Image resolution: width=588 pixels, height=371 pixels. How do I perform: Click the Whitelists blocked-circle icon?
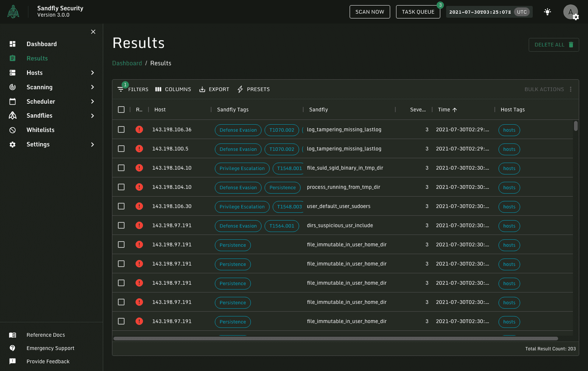click(13, 130)
